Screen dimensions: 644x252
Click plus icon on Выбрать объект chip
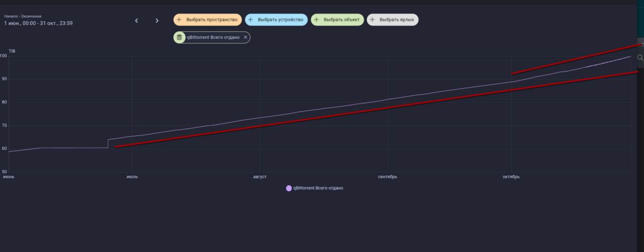(x=316, y=20)
